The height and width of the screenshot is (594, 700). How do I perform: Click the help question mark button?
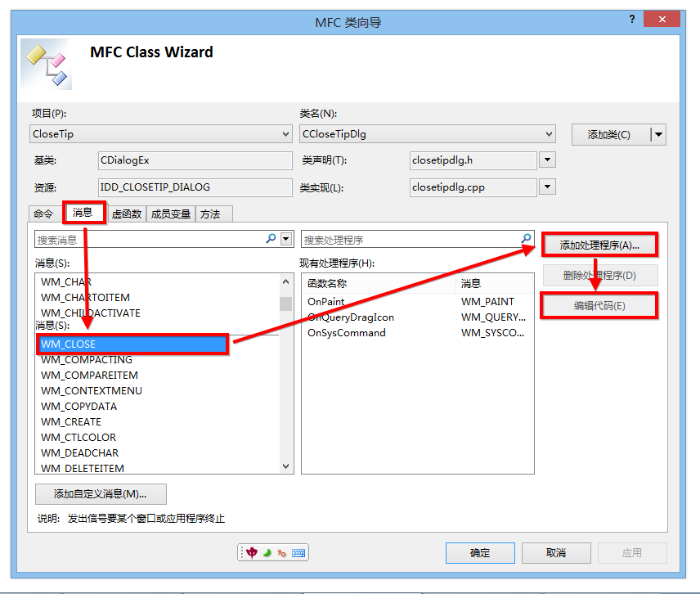pyautogui.click(x=631, y=19)
